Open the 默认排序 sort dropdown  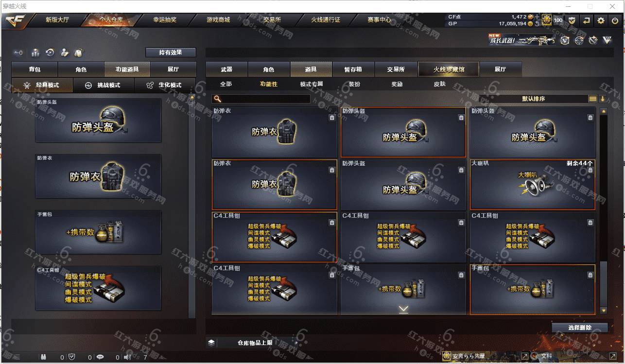(534, 99)
